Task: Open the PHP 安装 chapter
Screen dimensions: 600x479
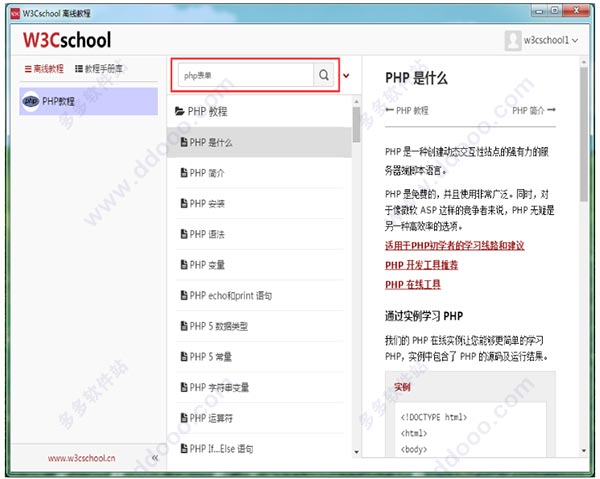Action: click(x=259, y=204)
